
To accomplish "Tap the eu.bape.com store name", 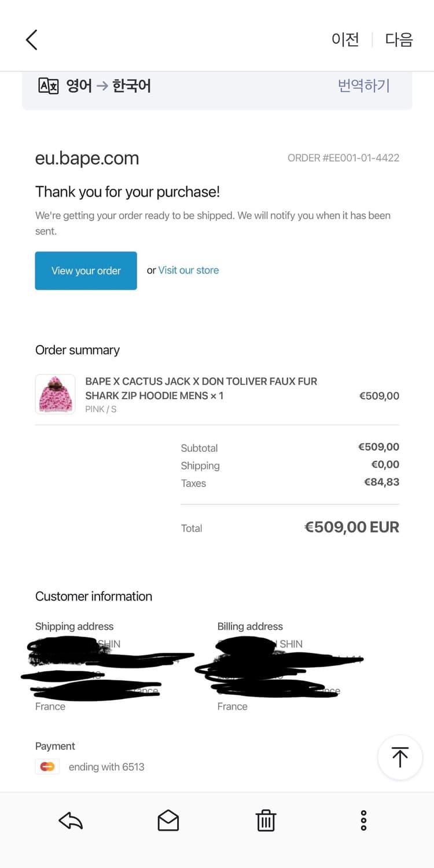I will point(87,158).
